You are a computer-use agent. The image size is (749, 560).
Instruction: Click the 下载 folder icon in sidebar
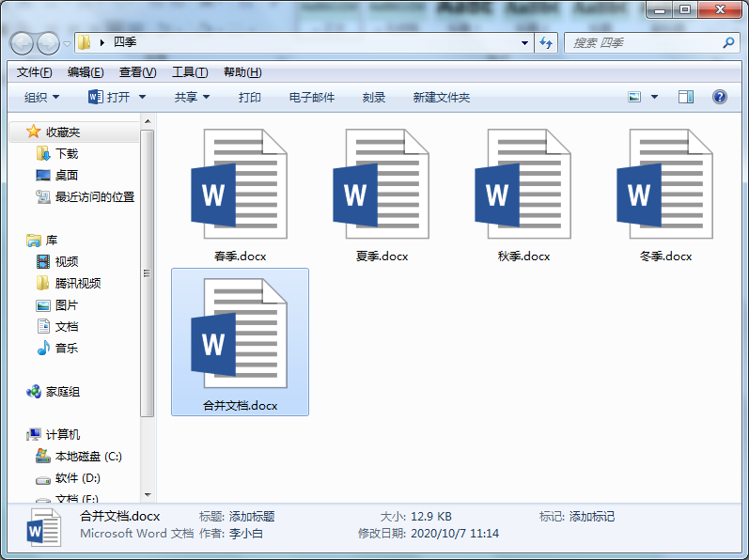point(43,154)
